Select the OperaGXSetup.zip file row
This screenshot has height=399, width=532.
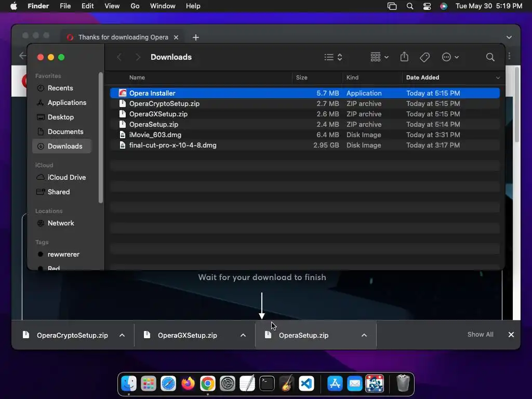[304, 114]
